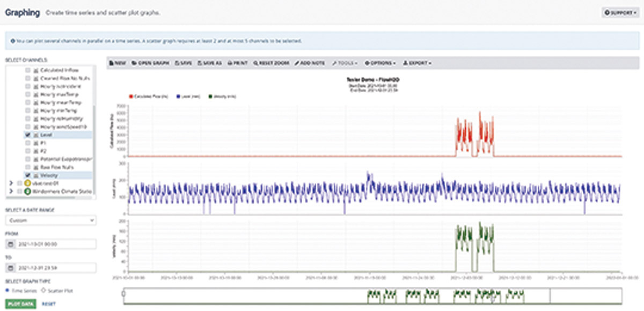644x311 pixels.
Task: Toggle the red Calculated Flow legend swatch
Action: tap(131, 97)
